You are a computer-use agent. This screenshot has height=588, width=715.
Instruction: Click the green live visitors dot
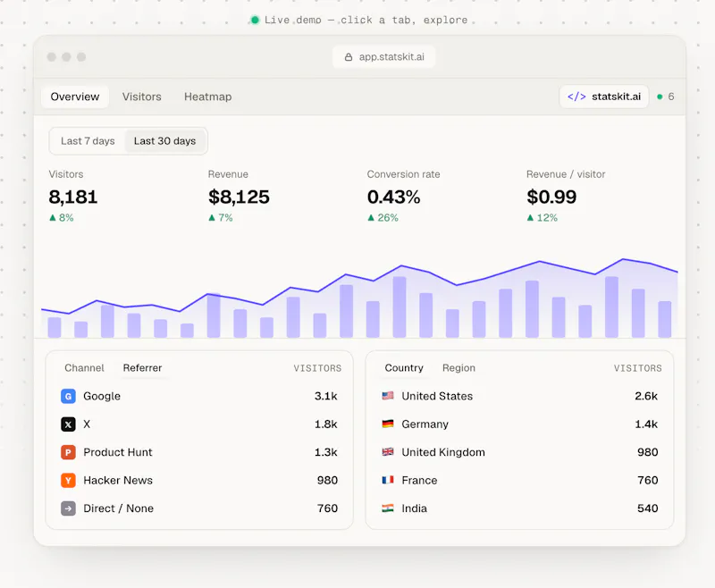(x=660, y=97)
